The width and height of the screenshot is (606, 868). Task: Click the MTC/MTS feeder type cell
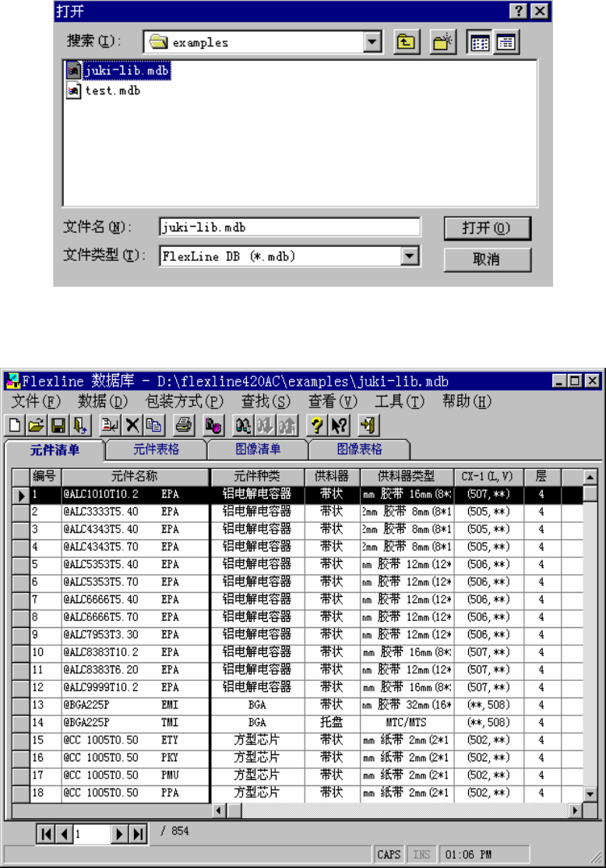[407, 722]
